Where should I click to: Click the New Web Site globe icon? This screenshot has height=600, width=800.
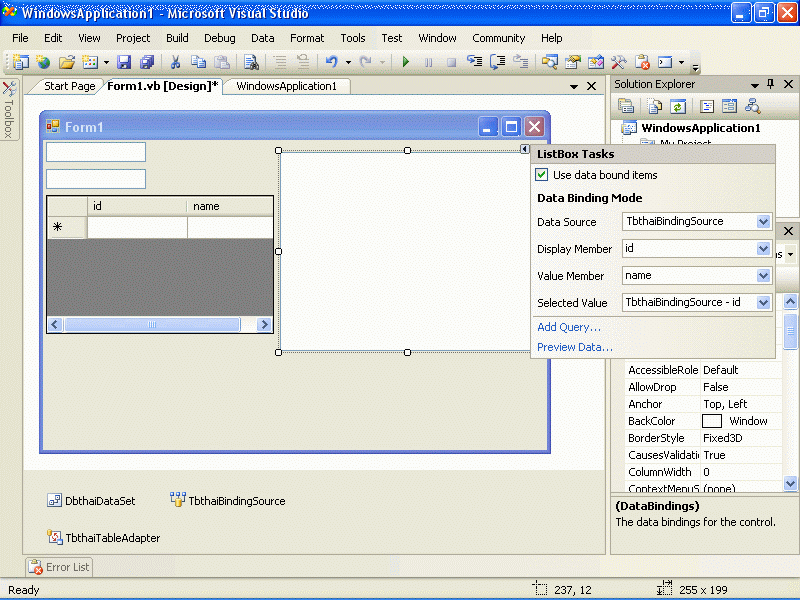click(43, 62)
